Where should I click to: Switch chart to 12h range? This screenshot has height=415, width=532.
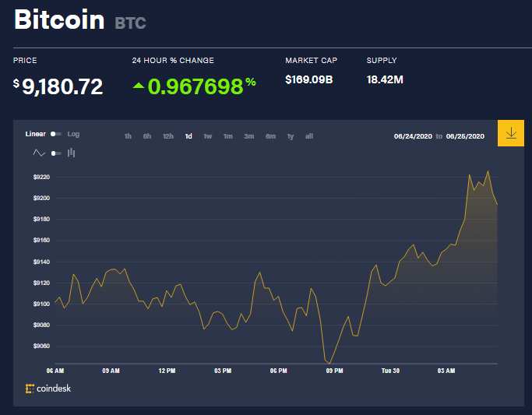(167, 136)
